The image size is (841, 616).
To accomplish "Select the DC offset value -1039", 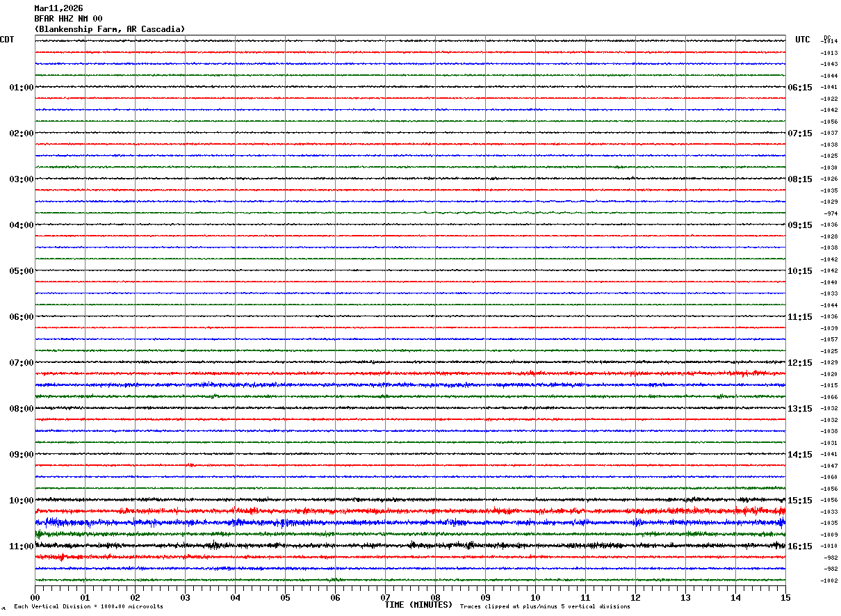I will [x=829, y=328].
